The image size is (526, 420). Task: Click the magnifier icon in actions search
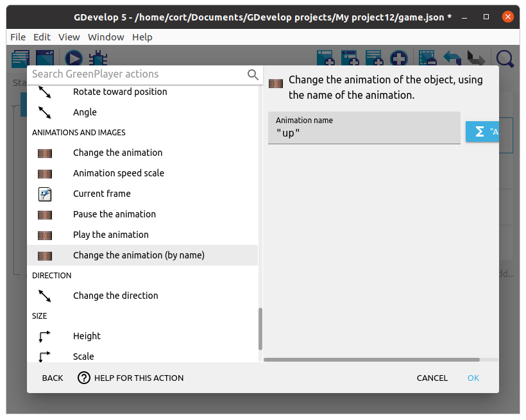click(x=253, y=74)
